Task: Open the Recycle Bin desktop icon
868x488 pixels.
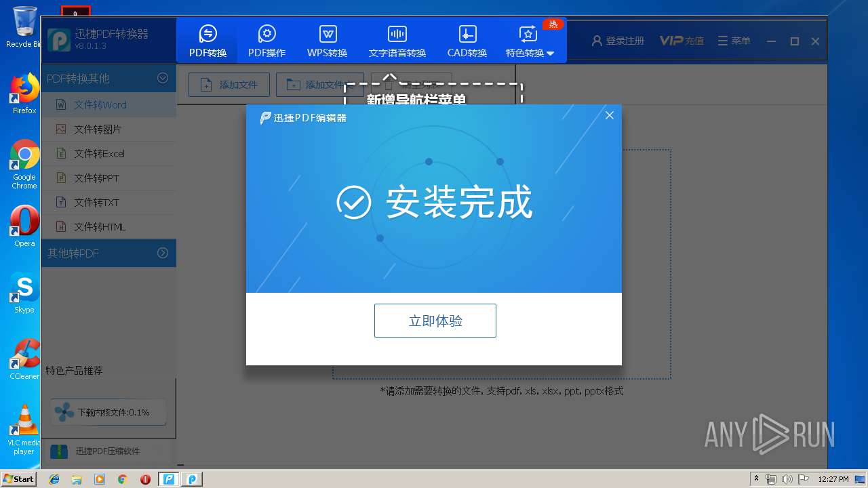Action: point(24,27)
